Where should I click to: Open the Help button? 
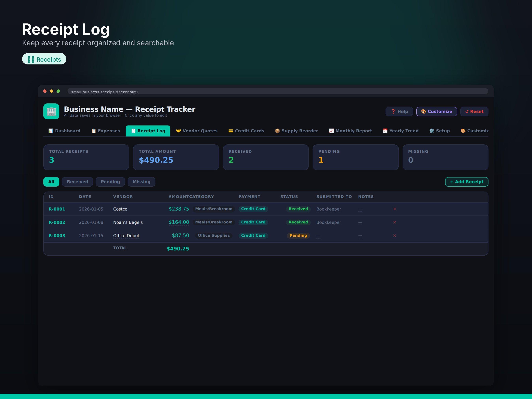[x=399, y=112]
